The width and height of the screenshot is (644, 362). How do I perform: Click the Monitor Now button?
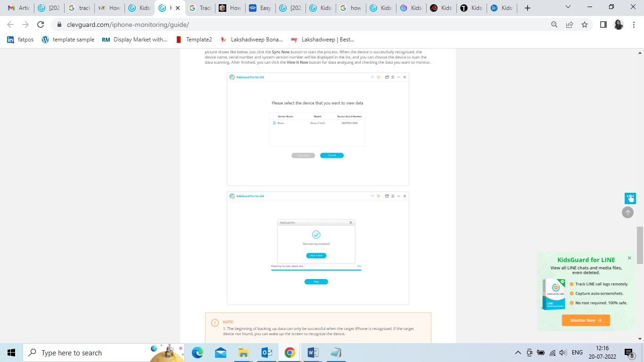pyautogui.click(x=586, y=320)
